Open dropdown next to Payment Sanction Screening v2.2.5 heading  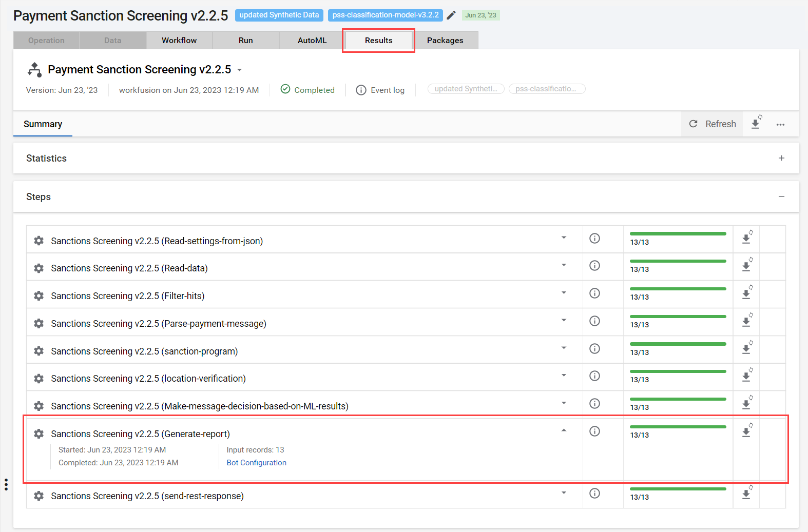point(239,70)
